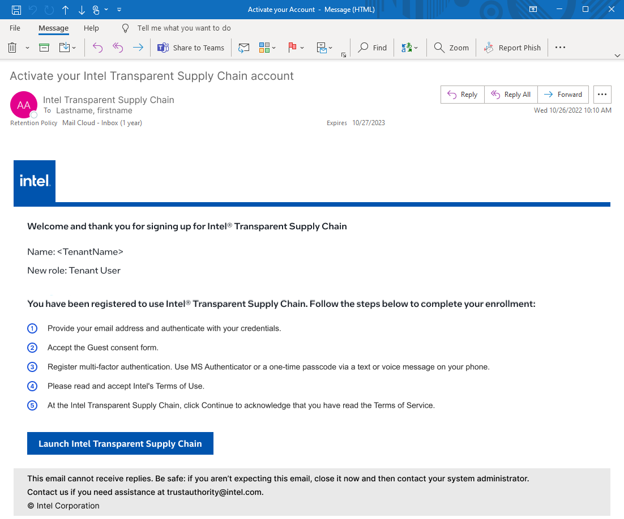Open the Categorize color squares dropdown
Viewport: 624px width, 519px height.
pyautogui.click(x=267, y=48)
